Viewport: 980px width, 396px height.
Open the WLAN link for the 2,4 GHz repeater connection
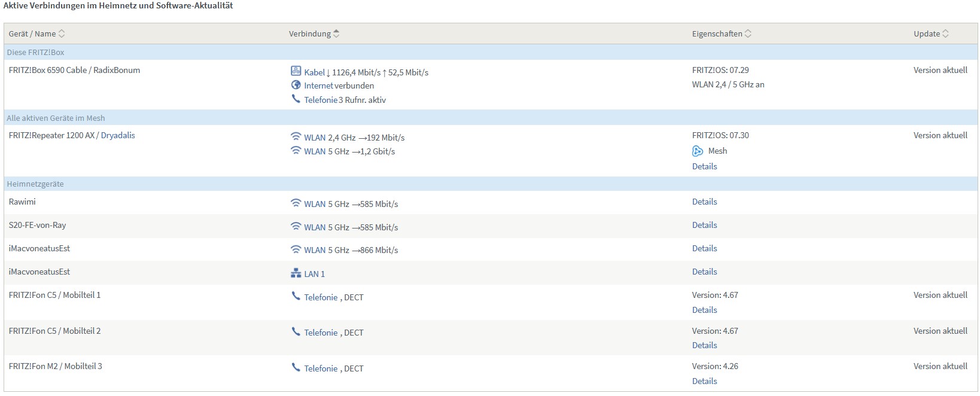point(314,138)
